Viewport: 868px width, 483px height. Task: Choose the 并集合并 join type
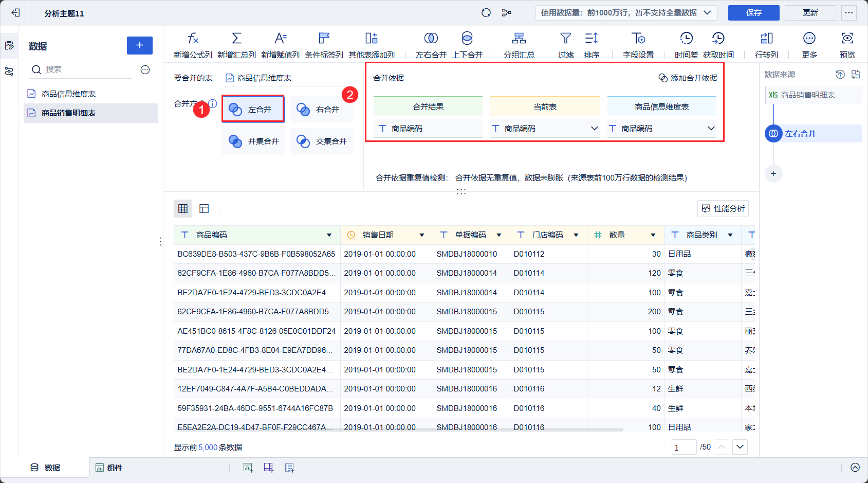253,141
